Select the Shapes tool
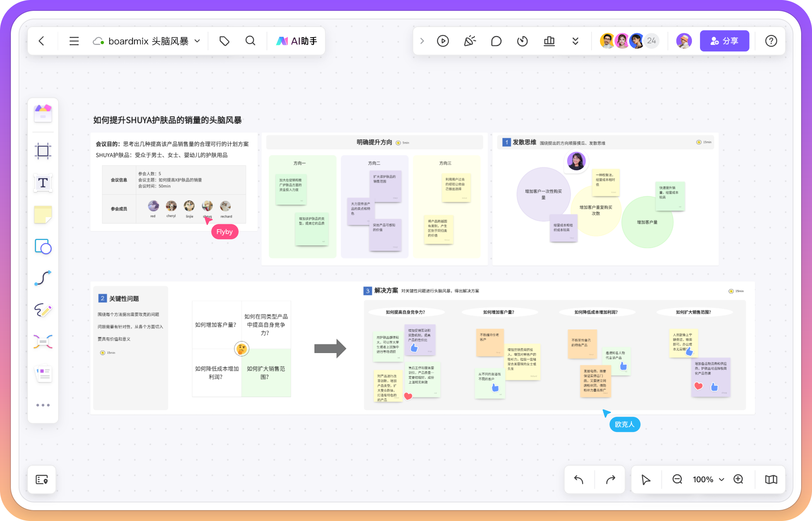 [x=43, y=246]
